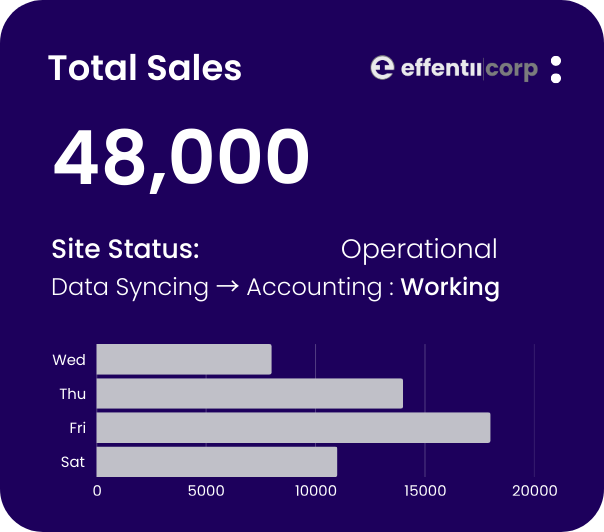
Task: Select the Total Sales title
Action: tap(145, 68)
